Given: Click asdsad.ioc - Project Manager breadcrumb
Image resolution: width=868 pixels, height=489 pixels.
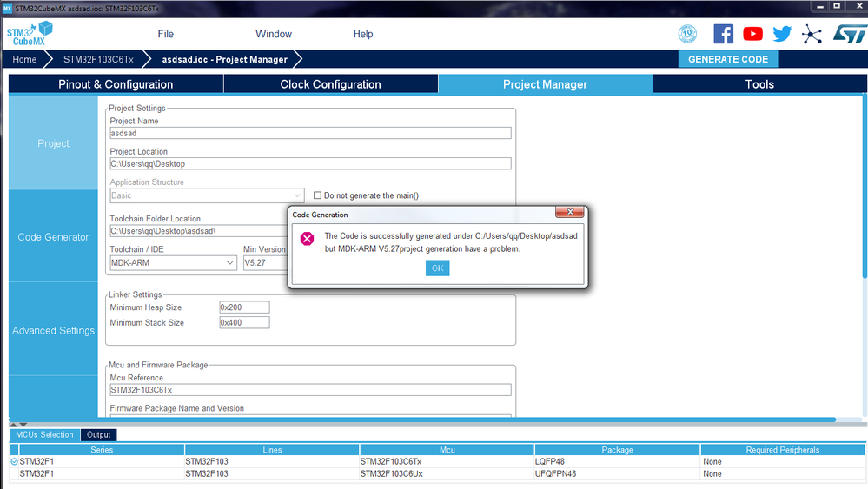Looking at the screenshot, I should click(225, 59).
